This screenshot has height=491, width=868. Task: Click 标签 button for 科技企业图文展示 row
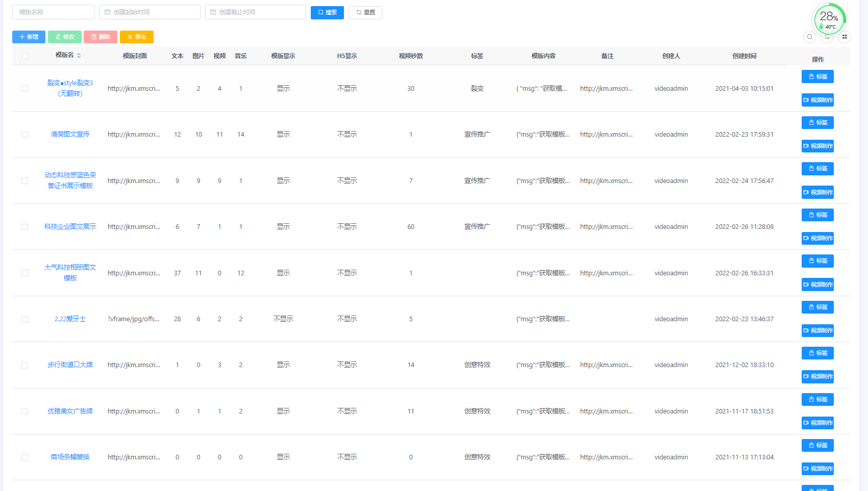(817, 215)
